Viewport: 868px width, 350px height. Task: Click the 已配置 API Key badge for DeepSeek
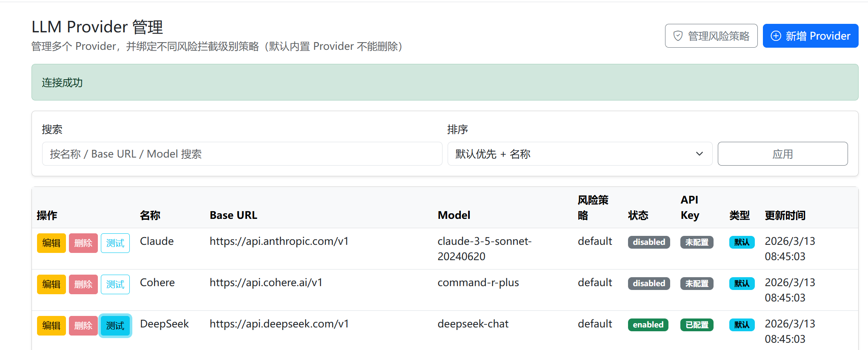click(x=697, y=325)
